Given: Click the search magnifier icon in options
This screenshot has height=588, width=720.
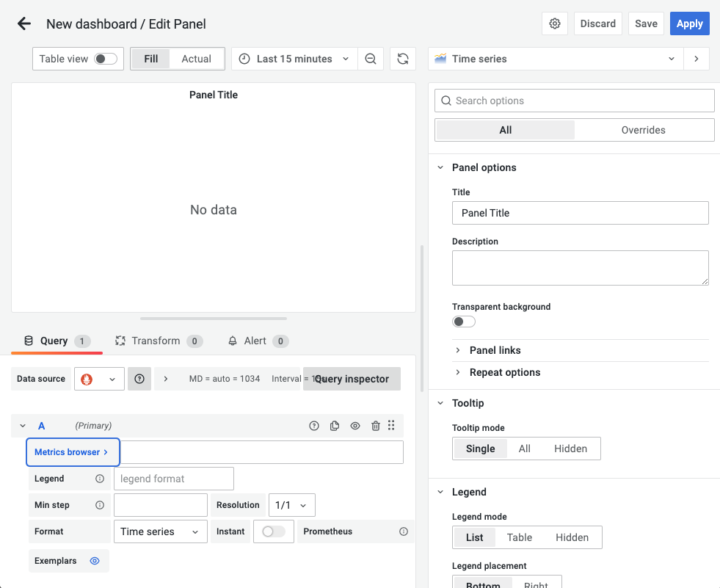Looking at the screenshot, I should (x=446, y=101).
